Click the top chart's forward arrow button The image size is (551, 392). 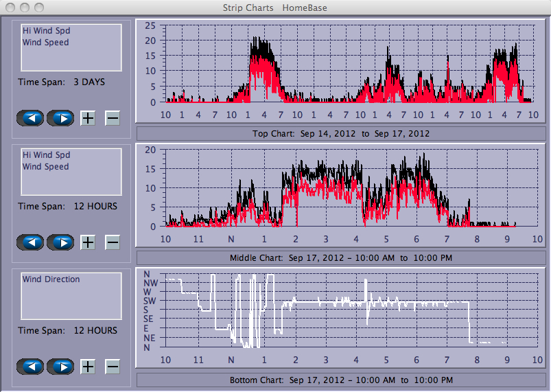[60, 118]
